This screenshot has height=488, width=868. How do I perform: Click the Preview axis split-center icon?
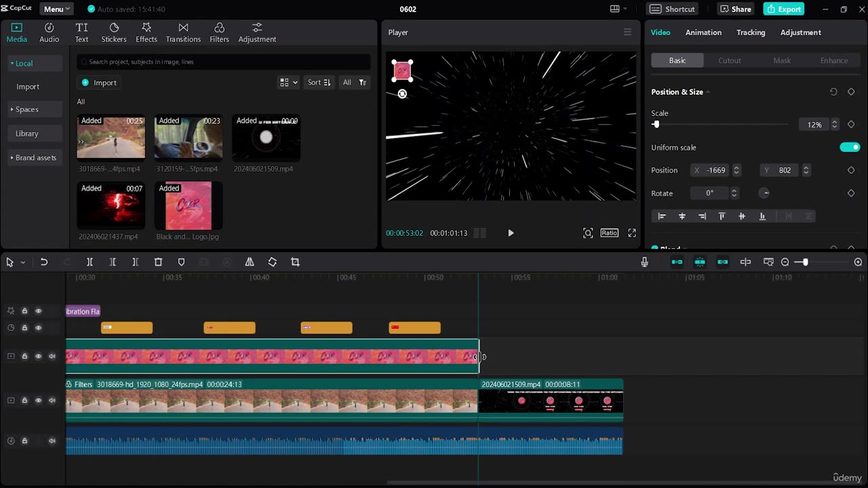745,262
